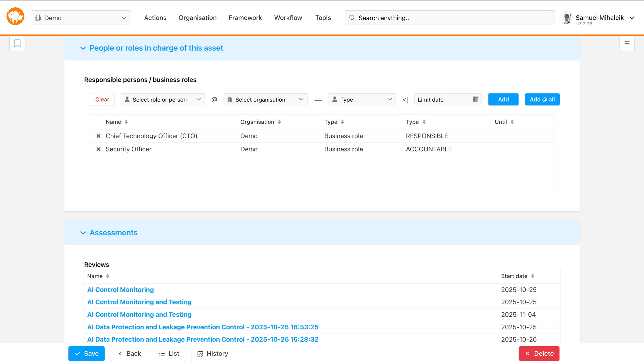
Task: Open the Demo organisation selector
Action: click(81, 18)
